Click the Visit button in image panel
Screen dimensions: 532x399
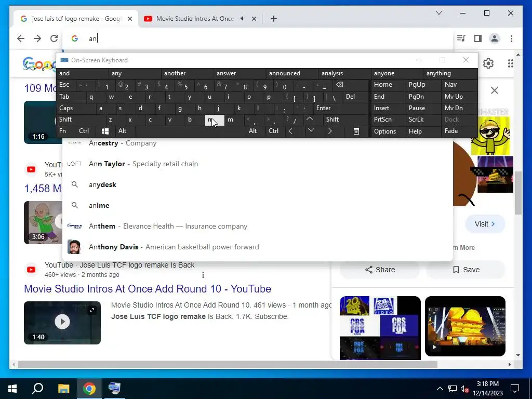485,224
